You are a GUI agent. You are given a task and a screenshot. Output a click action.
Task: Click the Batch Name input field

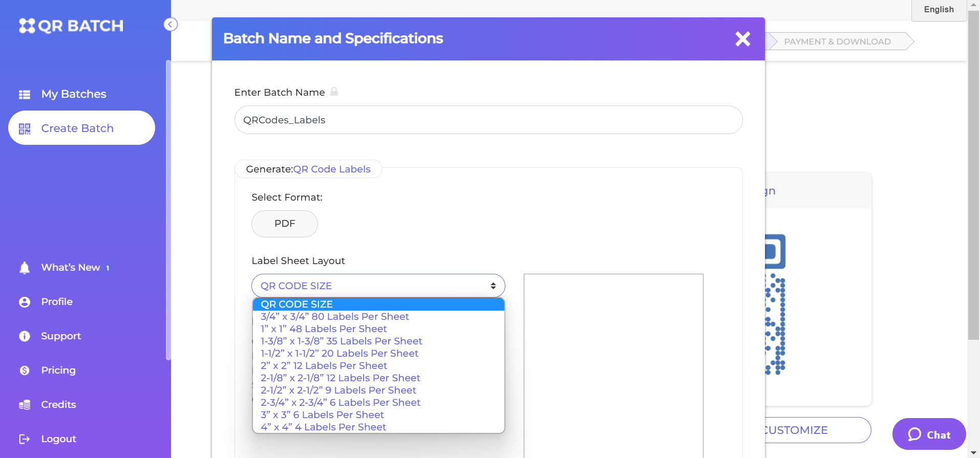(488, 120)
